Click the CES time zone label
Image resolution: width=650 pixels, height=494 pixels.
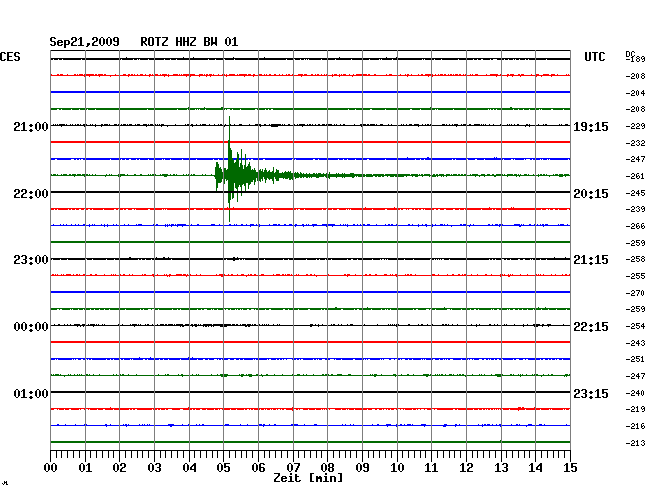point(10,57)
